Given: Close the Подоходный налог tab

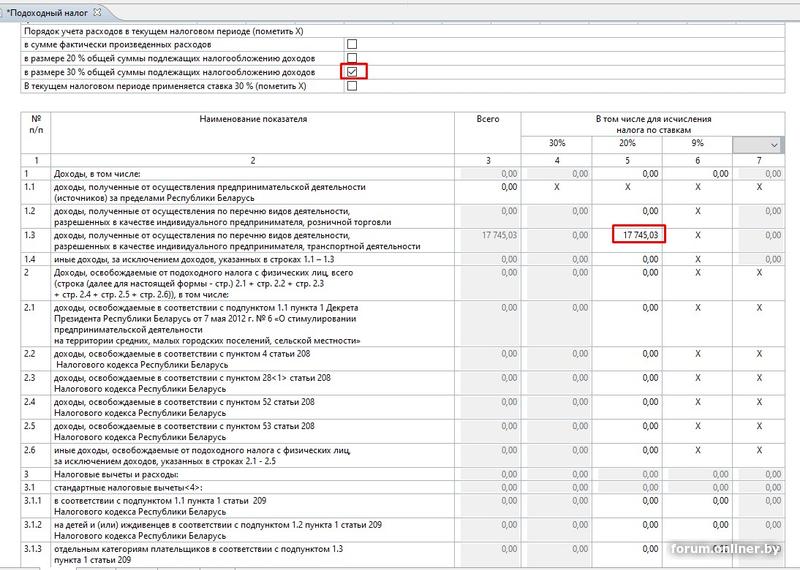Looking at the screenshot, I should coord(98,11).
